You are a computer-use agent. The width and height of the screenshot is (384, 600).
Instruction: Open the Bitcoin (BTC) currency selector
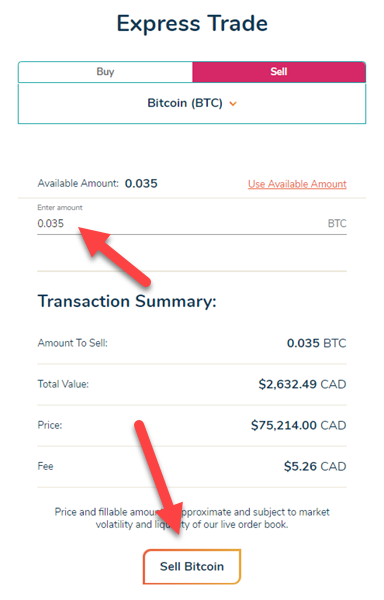192,103
